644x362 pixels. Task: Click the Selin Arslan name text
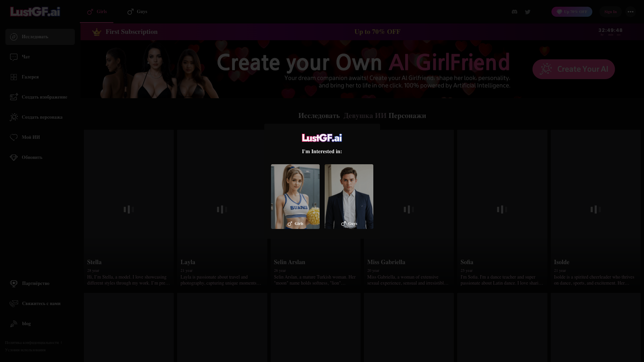[289, 262]
